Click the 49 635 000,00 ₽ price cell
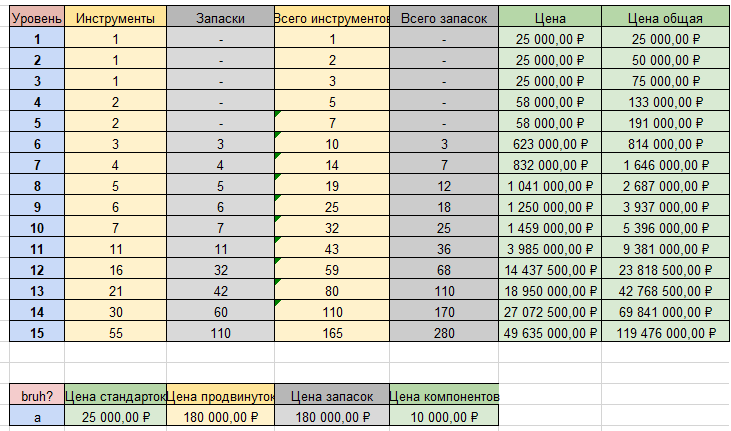731x431 pixels. point(550,333)
